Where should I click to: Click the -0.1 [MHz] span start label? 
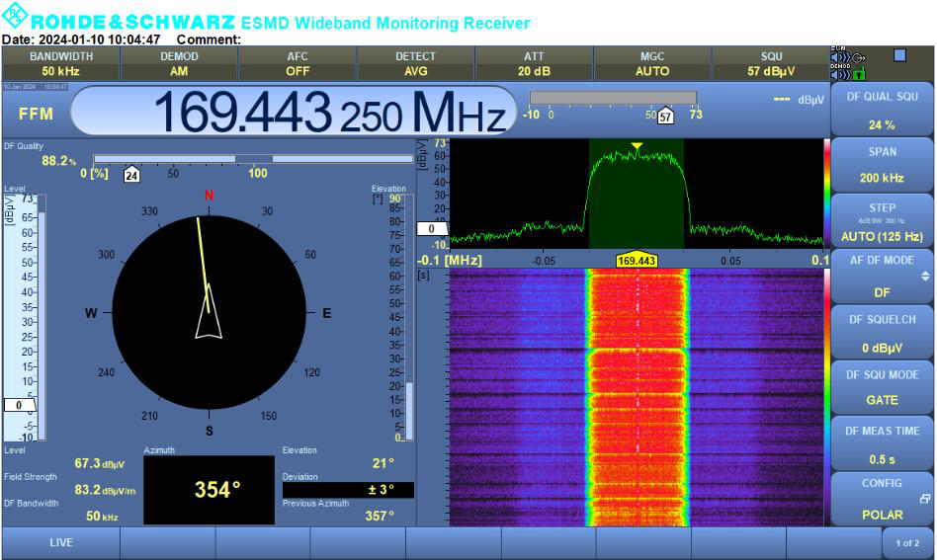(x=449, y=261)
